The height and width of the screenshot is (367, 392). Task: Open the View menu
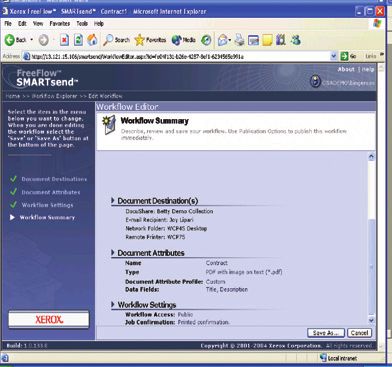click(x=38, y=24)
